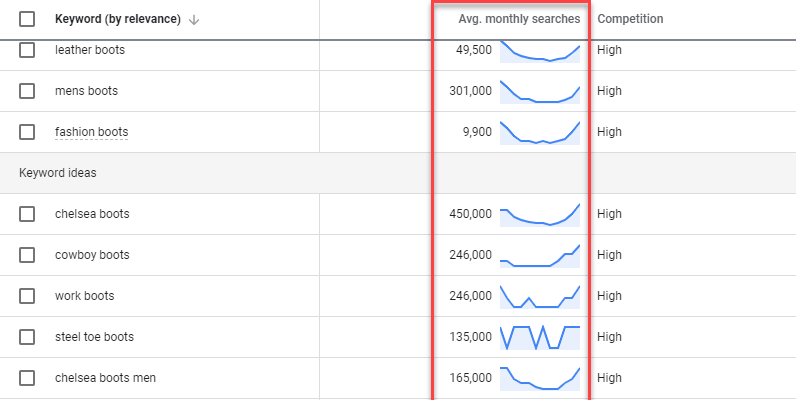This screenshot has width=796, height=400.
Task: Click the mens boots trend sparkline
Action: (x=539, y=91)
